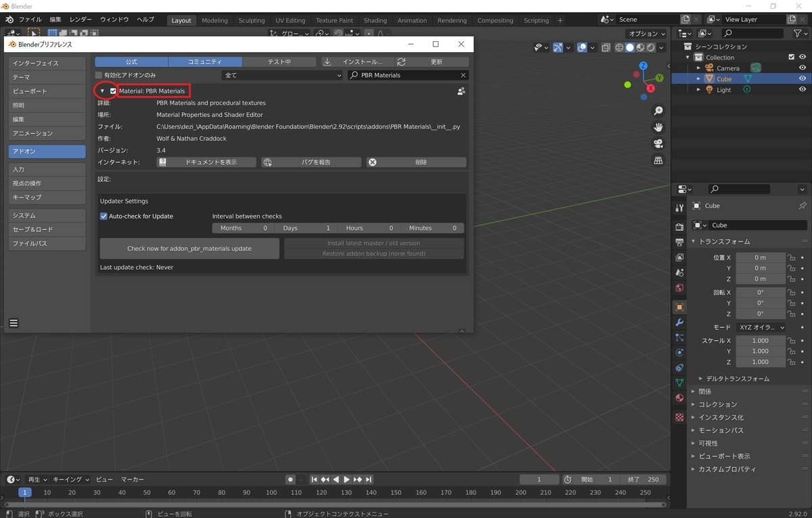Expand the インスタンス化 panel
This screenshot has height=518, width=812.
click(721, 417)
